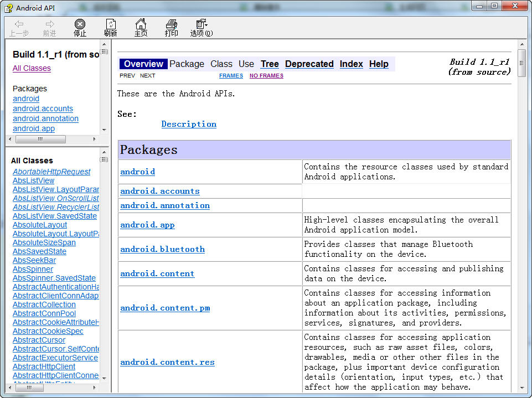Open android.app in the Packages table
This screenshot has width=532, height=398.
147,225
